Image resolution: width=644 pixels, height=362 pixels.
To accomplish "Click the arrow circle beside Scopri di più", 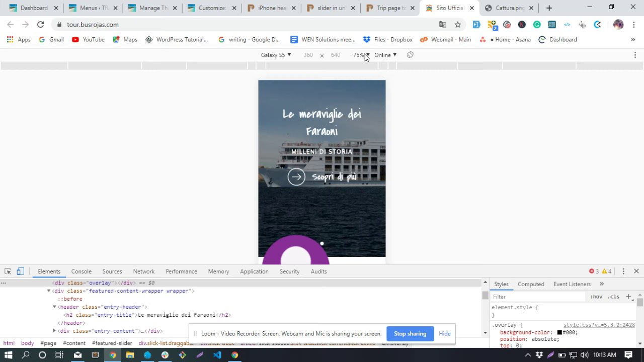I will [296, 177].
